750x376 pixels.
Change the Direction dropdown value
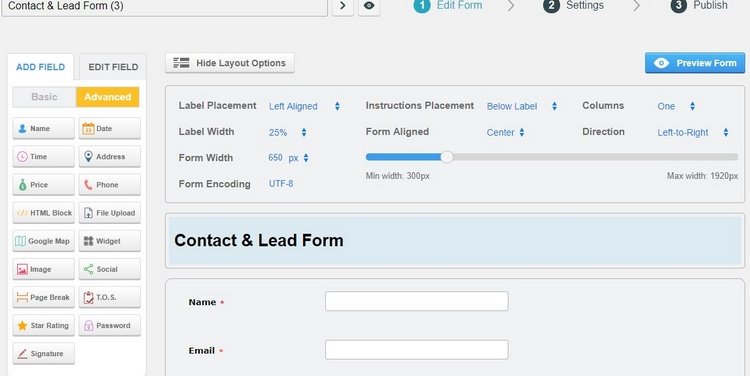pos(693,133)
